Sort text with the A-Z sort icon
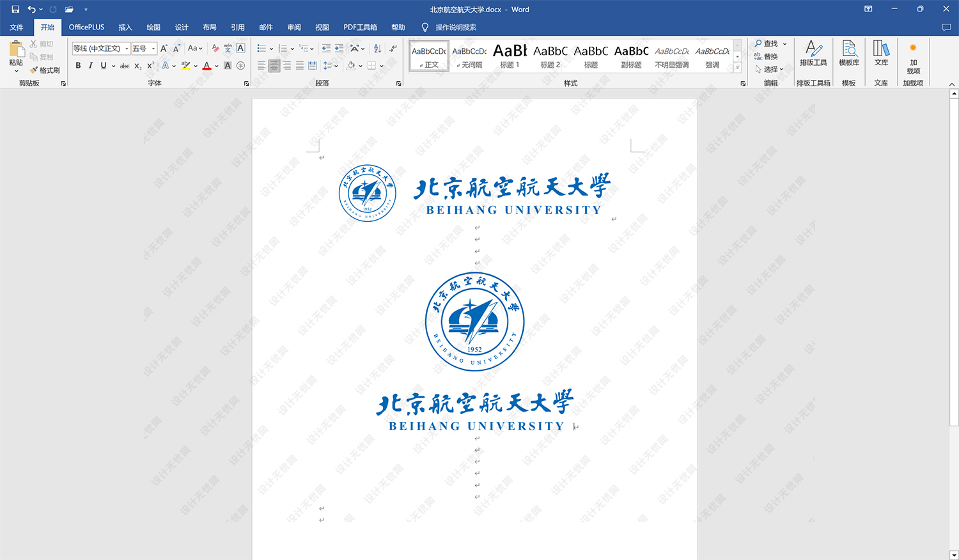 [x=377, y=49]
